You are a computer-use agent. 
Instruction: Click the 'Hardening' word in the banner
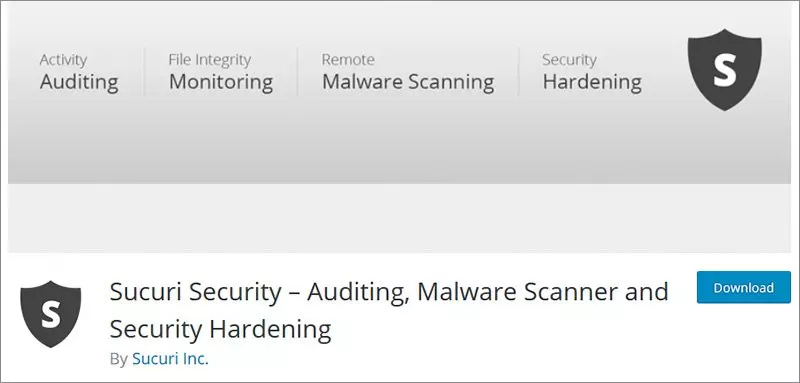pyautogui.click(x=592, y=82)
